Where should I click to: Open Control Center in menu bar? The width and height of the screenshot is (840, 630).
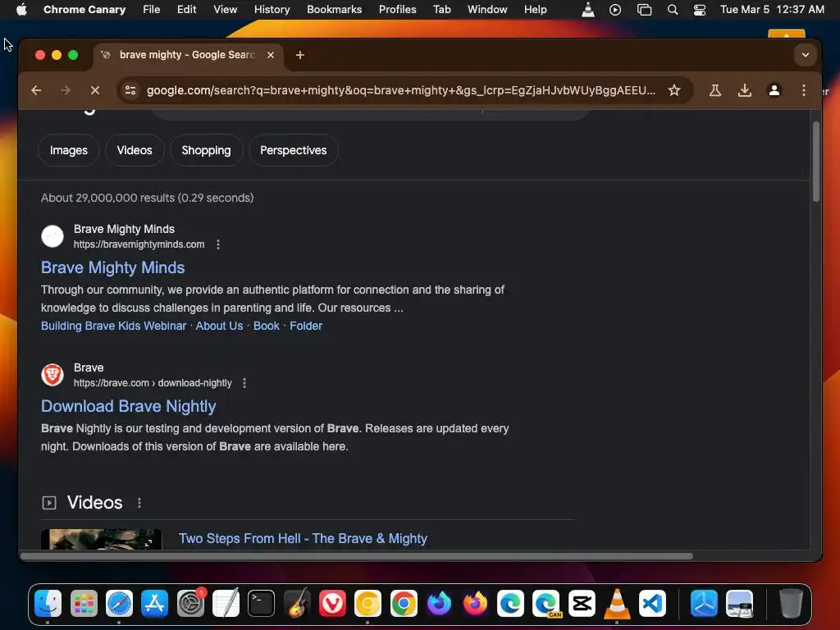pos(699,10)
